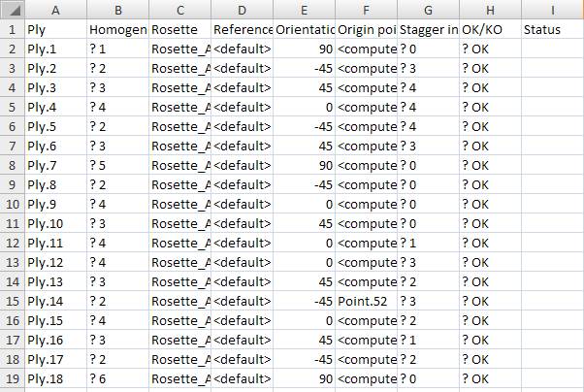Select column header G
The height and width of the screenshot is (392, 584).
428,10
